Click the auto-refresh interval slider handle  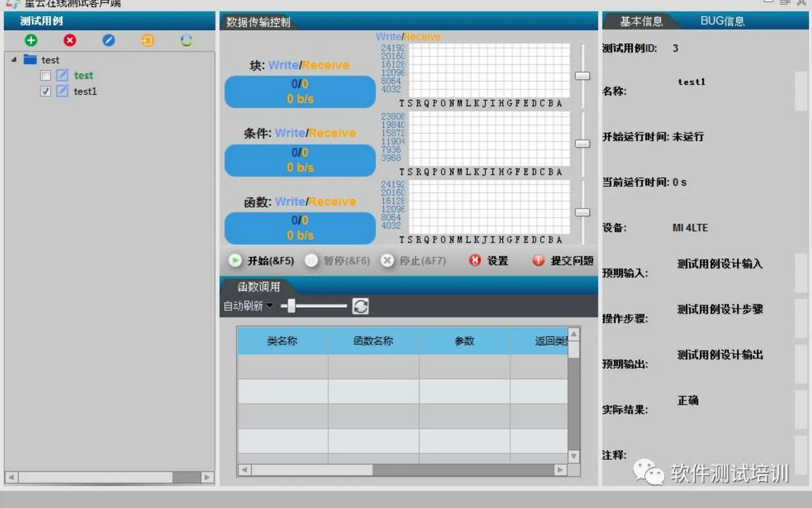292,306
